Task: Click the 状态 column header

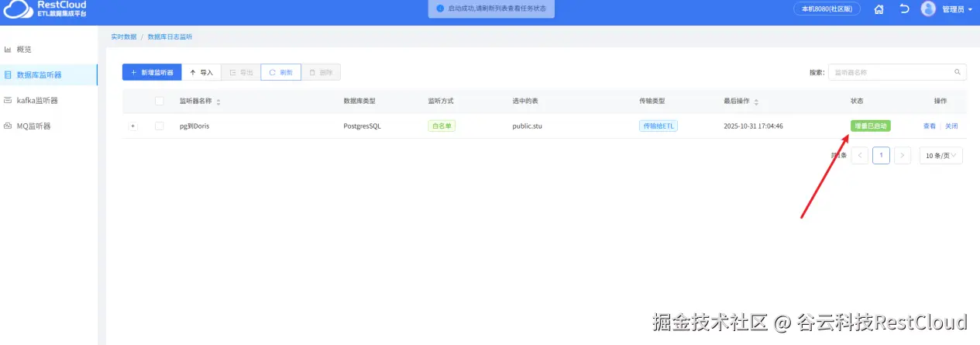Action: pyautogui.click(x=857, y=102)
